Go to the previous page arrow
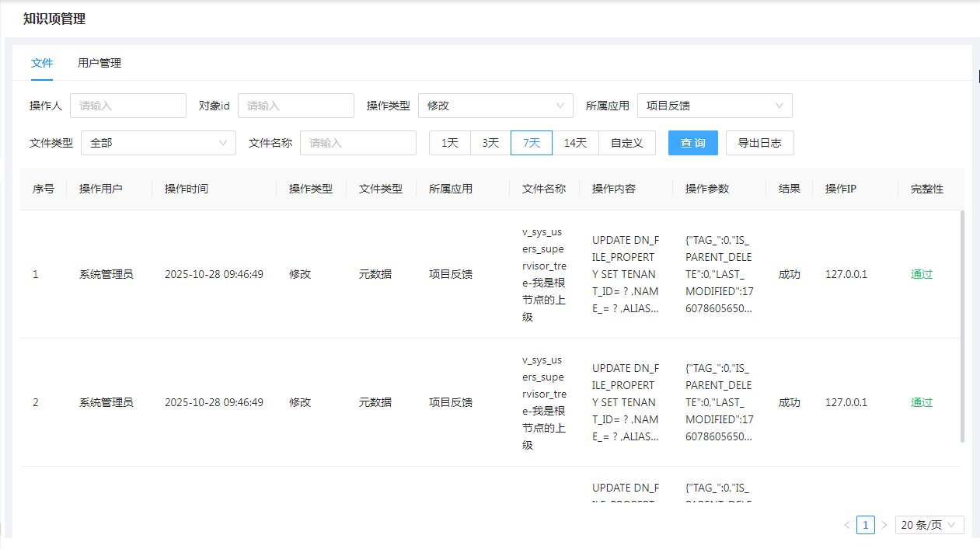This screenshot has height=549, width=980. coord(847,525)
